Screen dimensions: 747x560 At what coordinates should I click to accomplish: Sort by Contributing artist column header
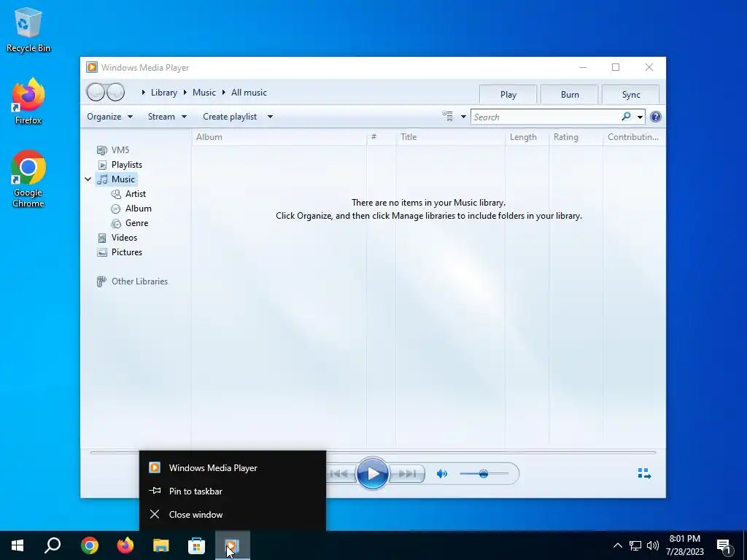point(634,137)
